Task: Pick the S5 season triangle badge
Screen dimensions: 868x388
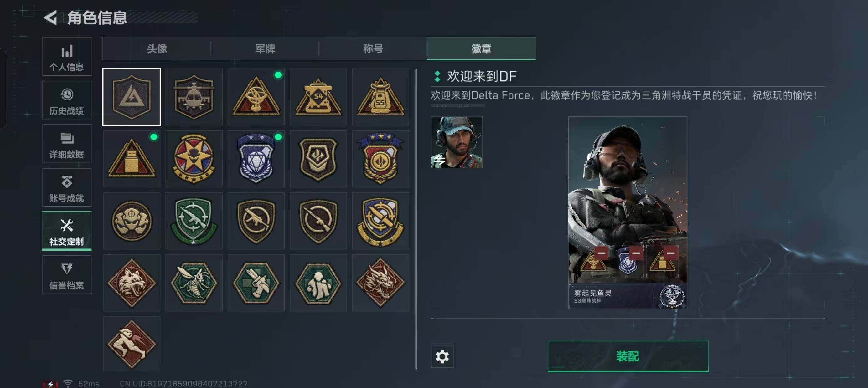Action: click(380, 97)
